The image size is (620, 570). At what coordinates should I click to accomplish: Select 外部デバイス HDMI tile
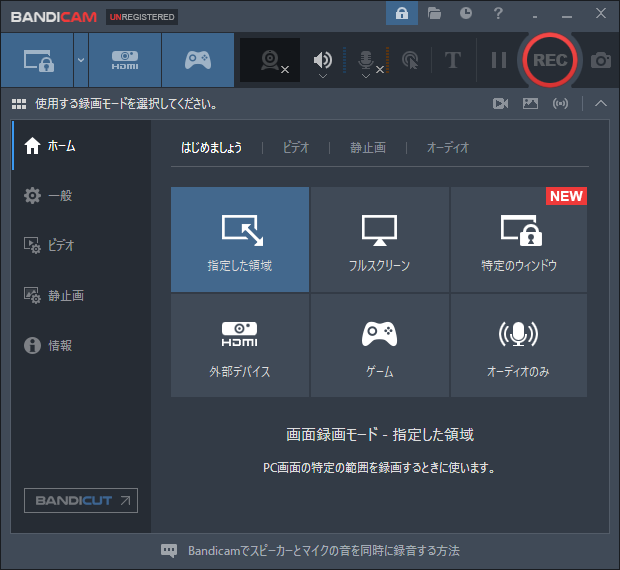click(240, 345)
